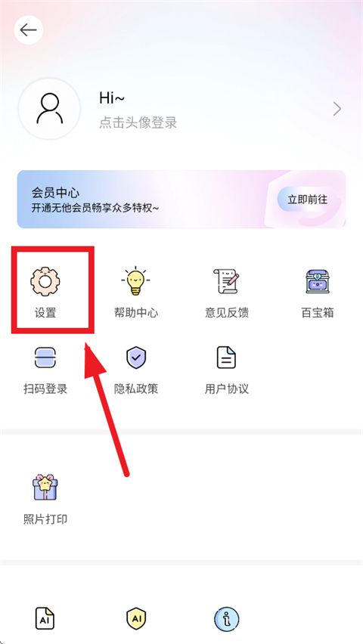Open the 百宝箱 treasure chest icon

click(x=317, y=281)
